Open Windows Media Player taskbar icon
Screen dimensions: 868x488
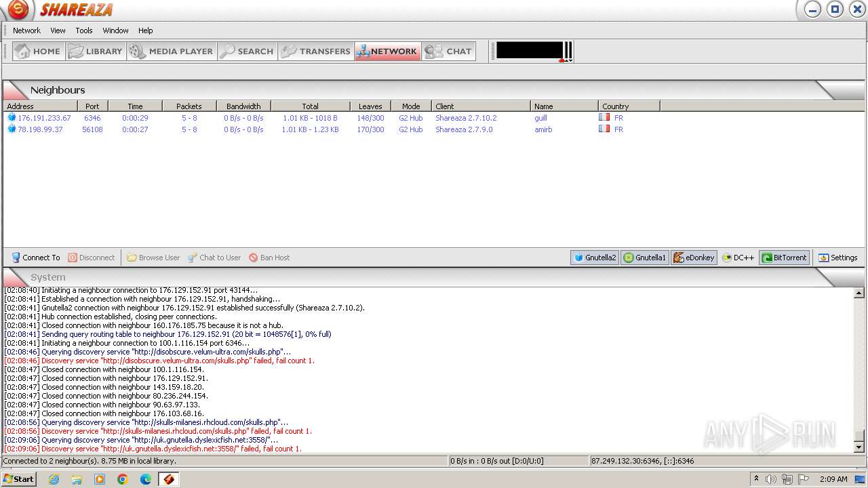click(100, 479)
